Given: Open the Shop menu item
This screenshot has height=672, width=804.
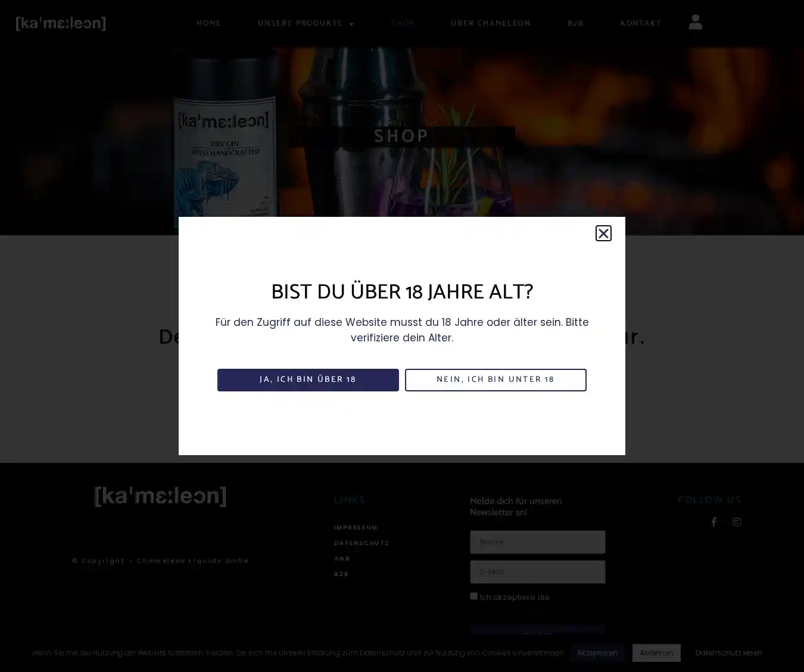Looking at the screenshot, I should point(403,23).
